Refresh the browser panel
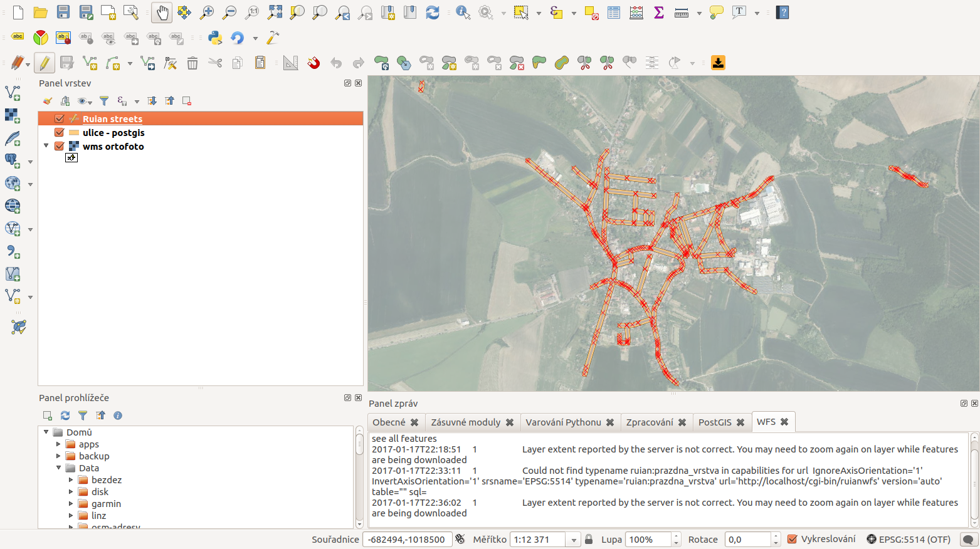 pyautogui.click(x=65, y=416)
